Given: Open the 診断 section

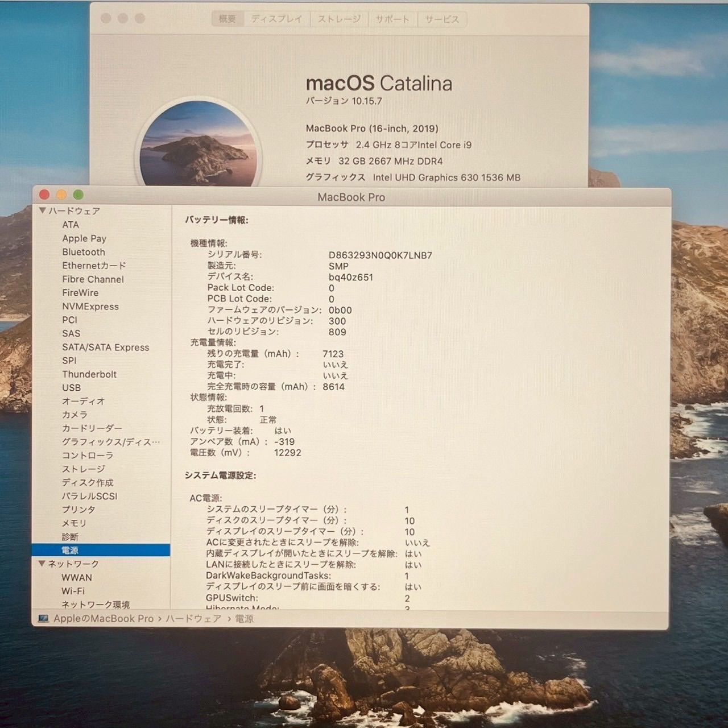Looking at the screenshot, I should coord(71,536).
